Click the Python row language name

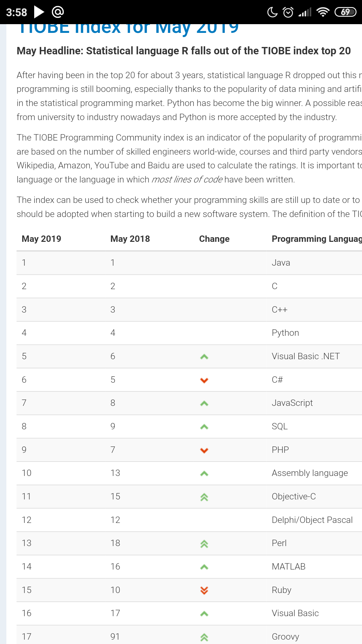click(x=285, y=333)
